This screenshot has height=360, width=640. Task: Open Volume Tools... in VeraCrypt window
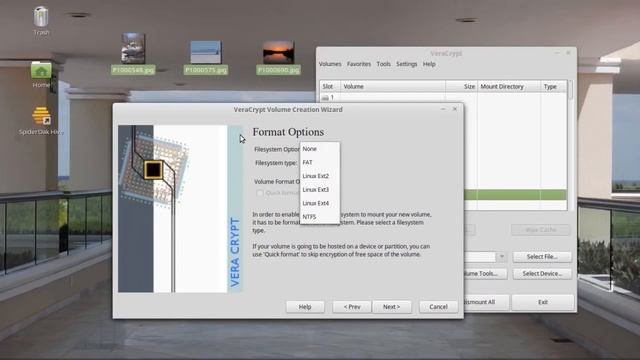485,273
